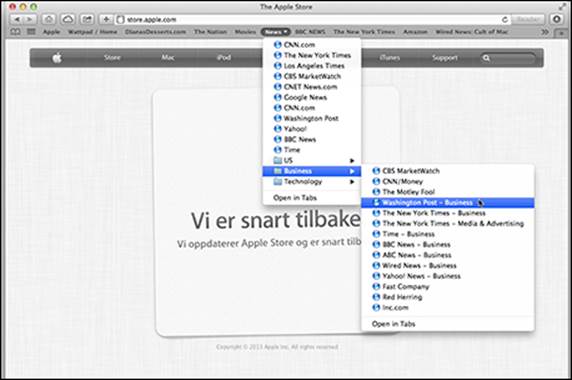Select BBC News in the News menu
The image size is (572, 380).
[x=312, y=140]
